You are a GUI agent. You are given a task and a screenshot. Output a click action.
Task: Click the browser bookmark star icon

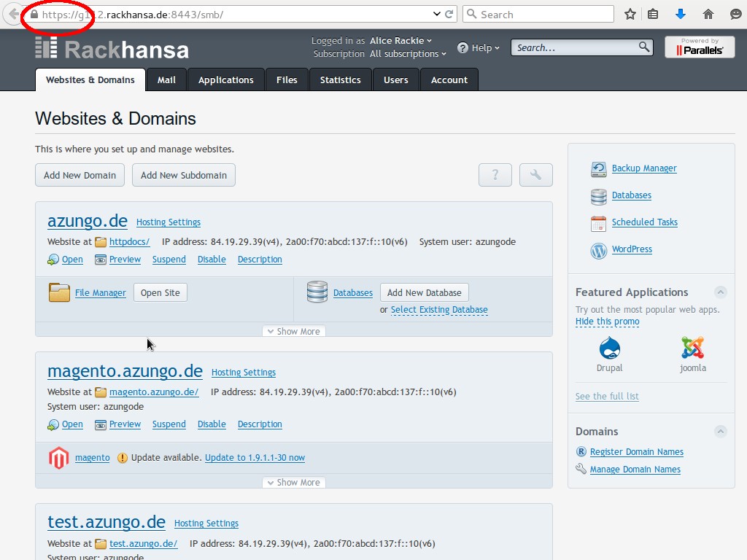click(630, 15)
